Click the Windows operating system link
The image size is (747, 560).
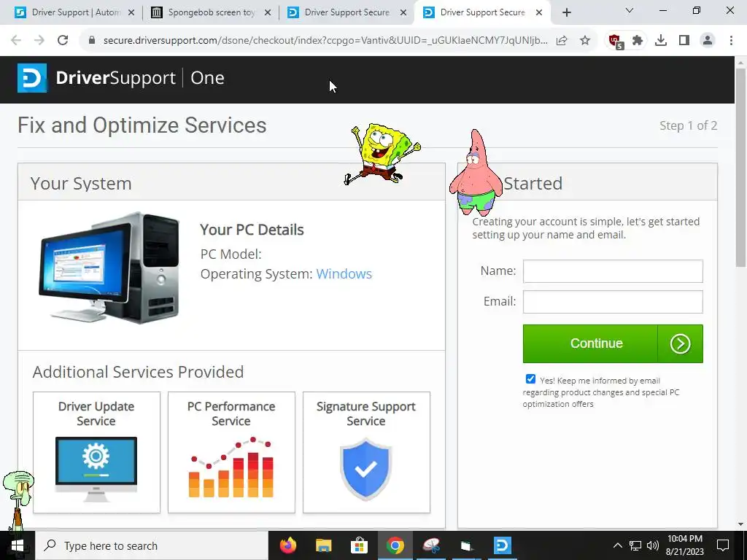(344, 274)
